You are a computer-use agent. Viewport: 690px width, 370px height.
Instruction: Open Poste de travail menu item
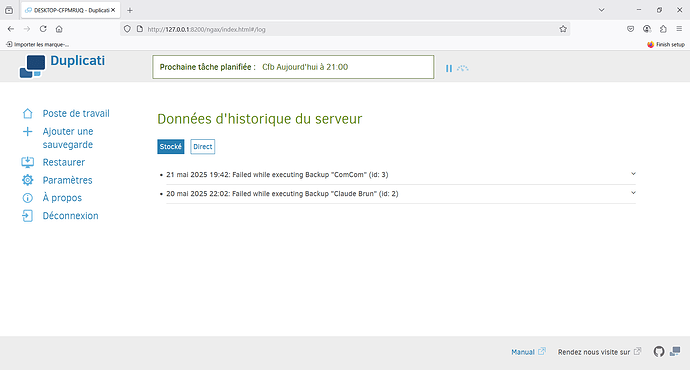(x=76, y=114)
